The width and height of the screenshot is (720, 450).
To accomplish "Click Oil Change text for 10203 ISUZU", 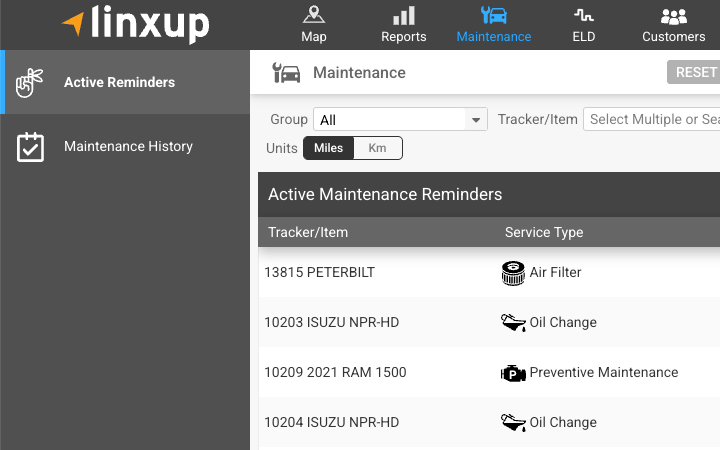I will tap(563, 322).
